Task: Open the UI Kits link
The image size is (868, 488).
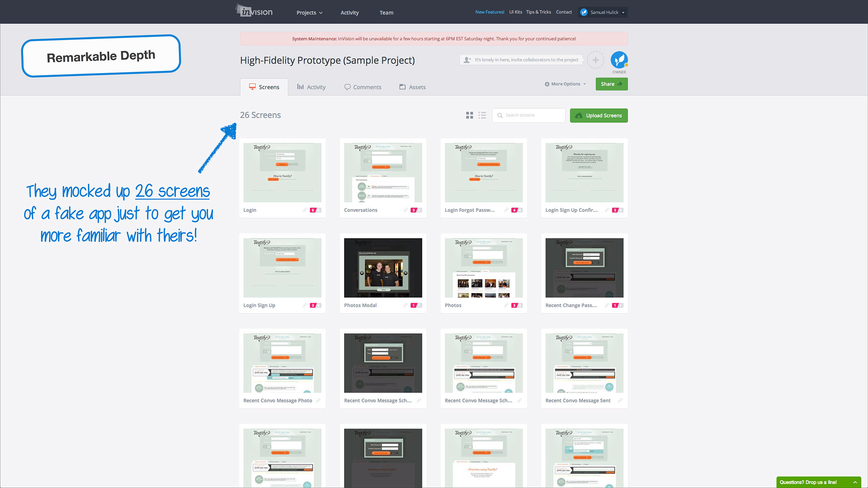Action: coord(516,12)
